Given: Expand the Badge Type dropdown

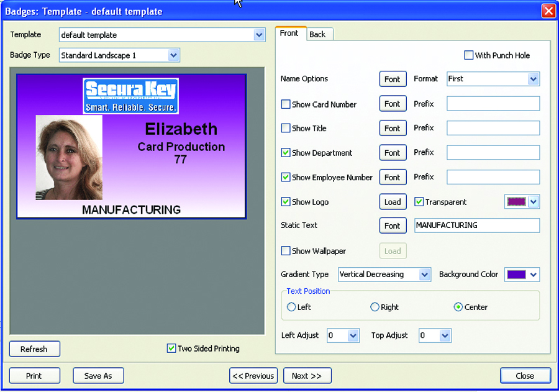Looking at the screenshot, I should [x=173, y=55].
